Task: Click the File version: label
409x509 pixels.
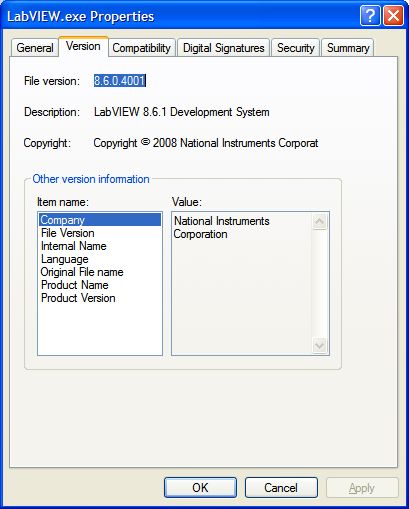Action: [x=52, y=81]
